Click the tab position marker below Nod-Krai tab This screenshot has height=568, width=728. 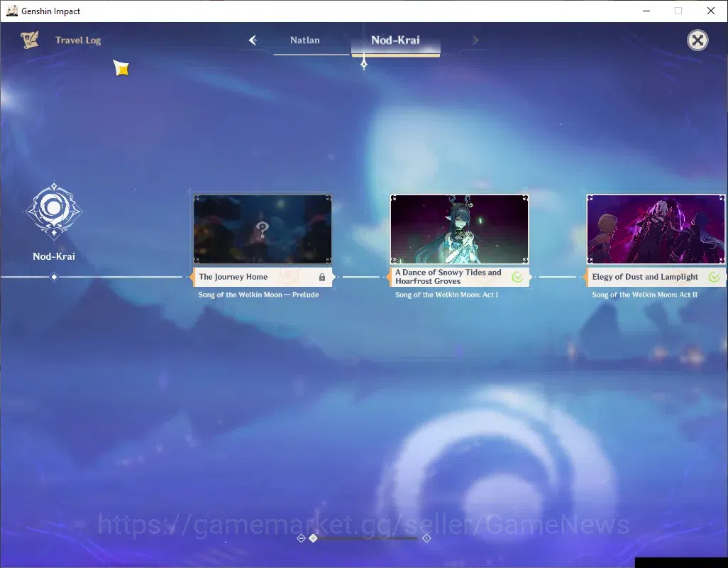[x=364, y=64]
